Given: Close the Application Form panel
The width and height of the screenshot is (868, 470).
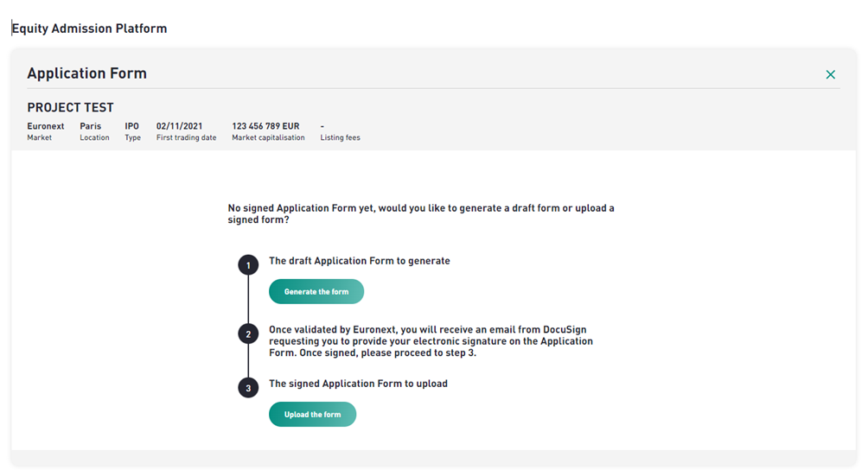Looking at the screenshot, I should pyautogui.click(x=830, y=74).
